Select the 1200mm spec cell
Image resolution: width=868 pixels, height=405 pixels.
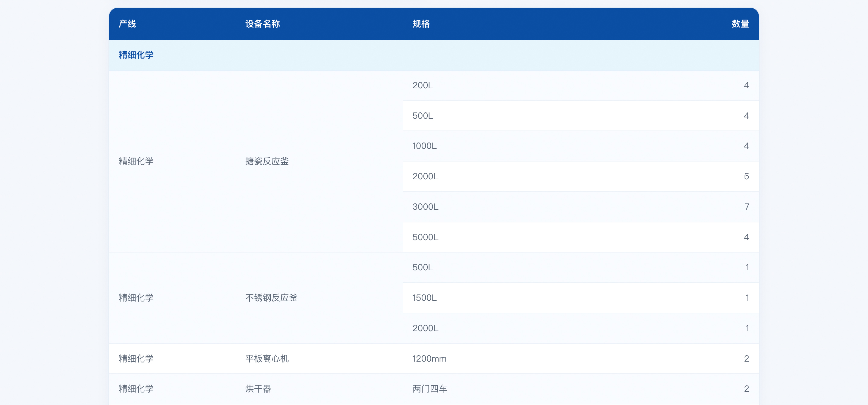(429, 359)
